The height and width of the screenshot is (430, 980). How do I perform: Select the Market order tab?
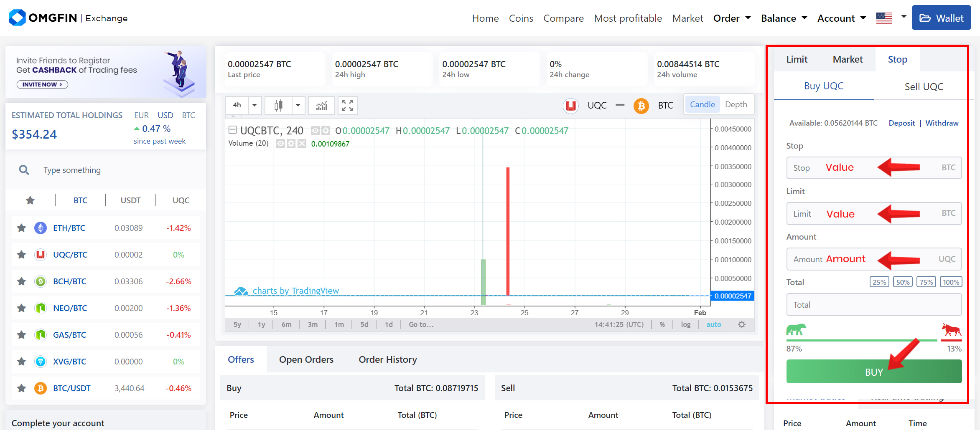[x=848, y=59]
